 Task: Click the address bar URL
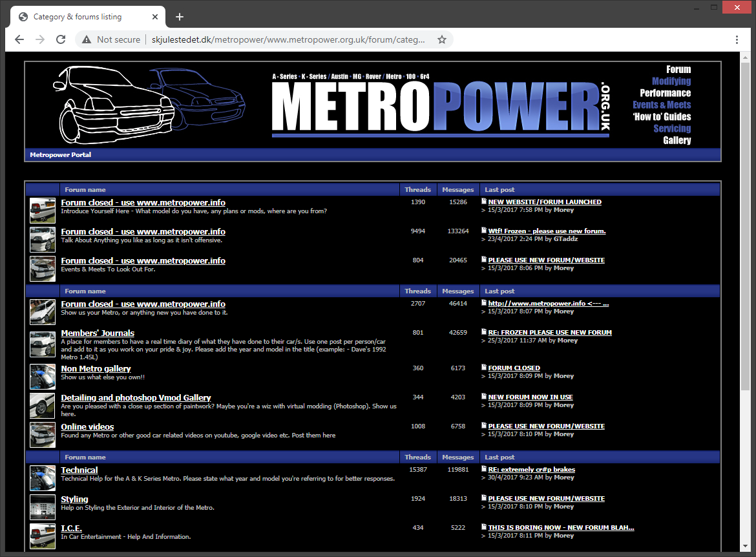[288, 39]
